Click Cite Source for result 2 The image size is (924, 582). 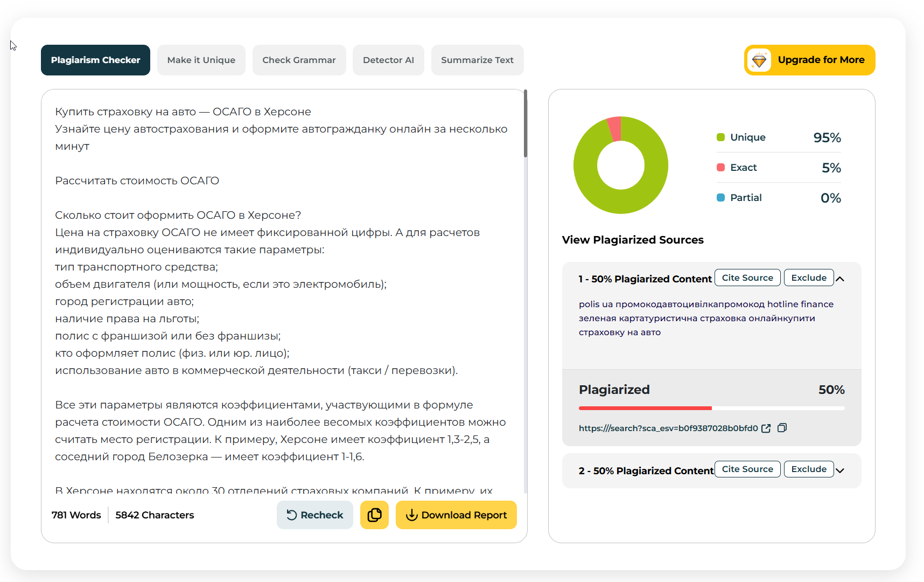click(x=747, y=469)
